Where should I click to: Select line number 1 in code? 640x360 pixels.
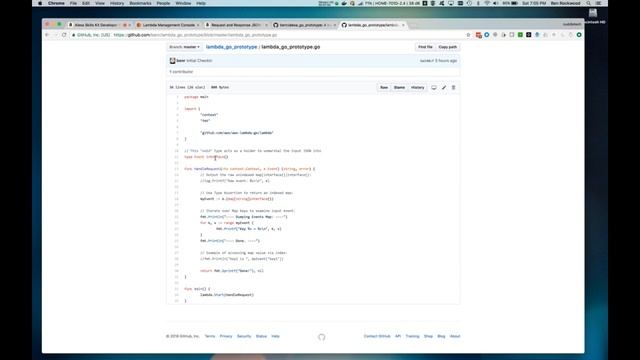[177, 97]
